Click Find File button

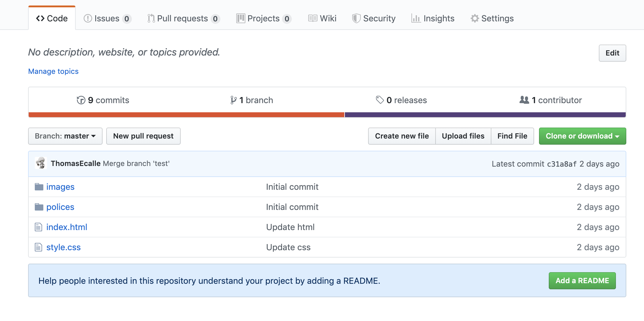click(512, 136)
